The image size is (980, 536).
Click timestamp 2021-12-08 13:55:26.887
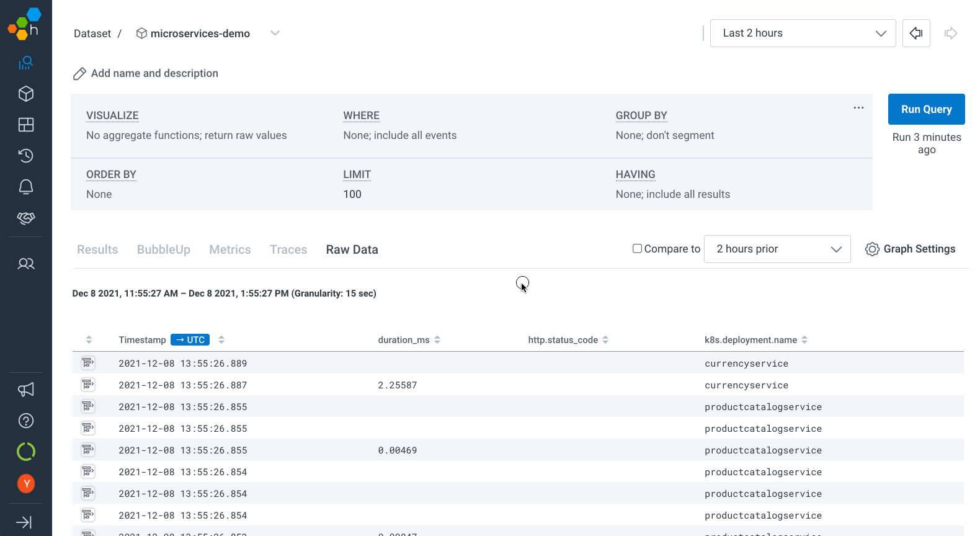[x=183, y=385]
